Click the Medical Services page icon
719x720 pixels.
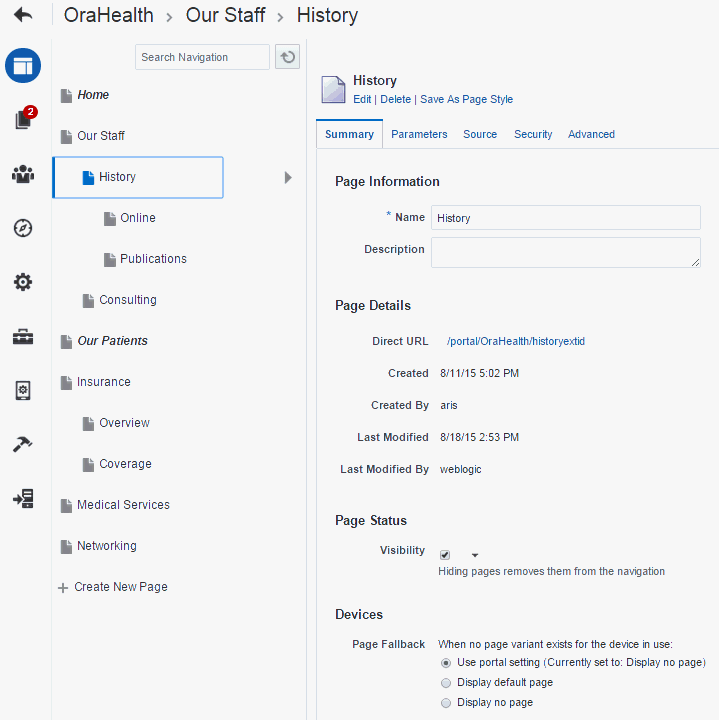tap(67, 506)
